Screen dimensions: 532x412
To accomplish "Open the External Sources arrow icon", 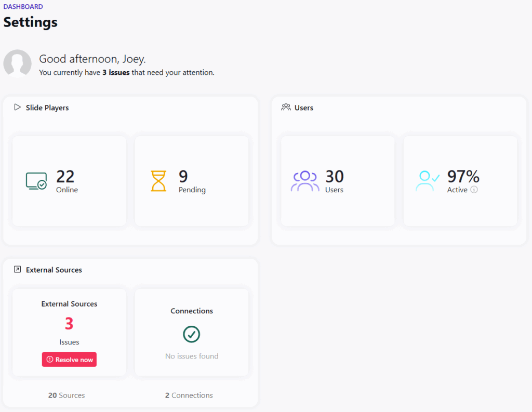I will pyautogui.click(x=17, y=270).
